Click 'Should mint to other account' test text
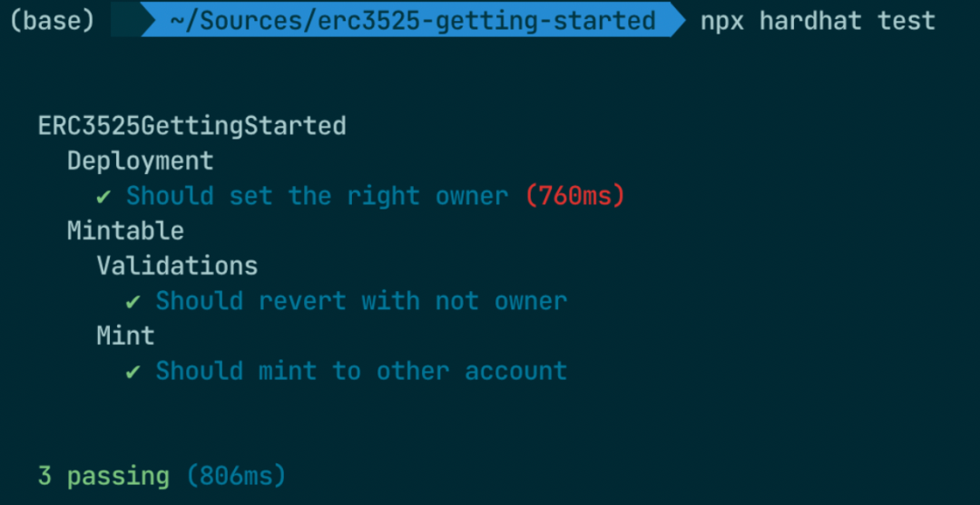 point(361,372)
